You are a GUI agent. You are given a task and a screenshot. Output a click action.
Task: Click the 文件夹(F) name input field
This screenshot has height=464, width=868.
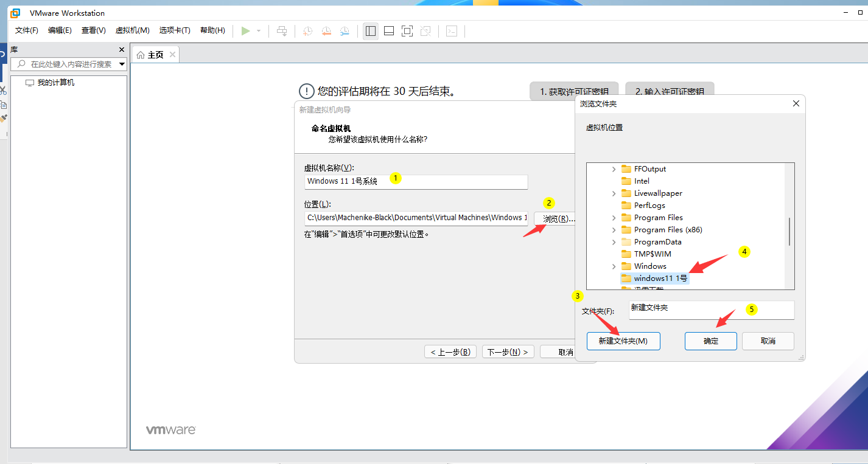click(x=712, y=310)
